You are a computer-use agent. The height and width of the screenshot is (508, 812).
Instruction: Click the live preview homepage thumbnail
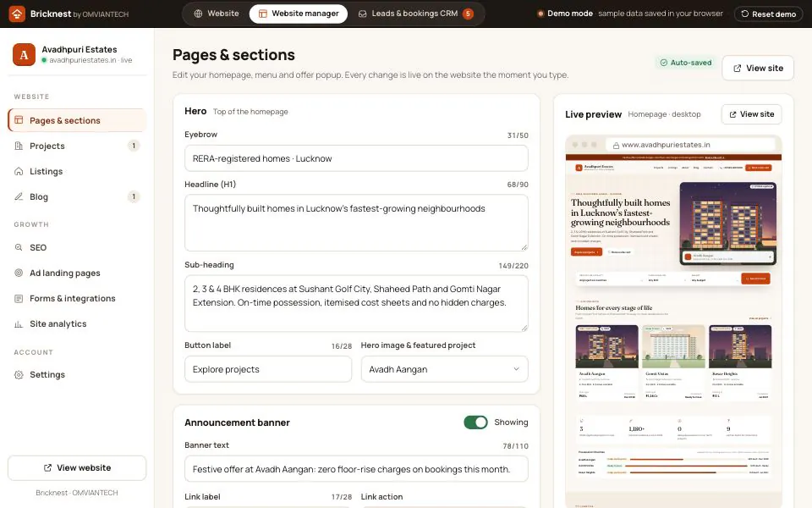pyautogui.click(x=673, y=331)
